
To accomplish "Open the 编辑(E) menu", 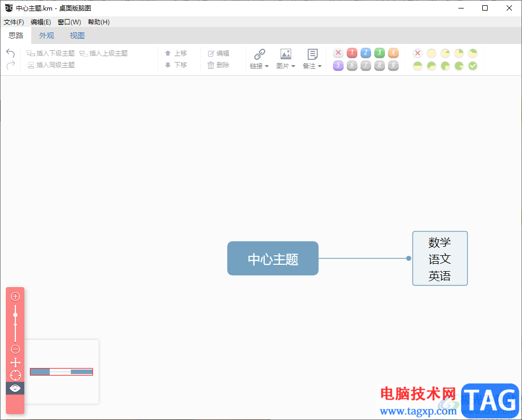I will pyautogui.click(x=41, y=22).
